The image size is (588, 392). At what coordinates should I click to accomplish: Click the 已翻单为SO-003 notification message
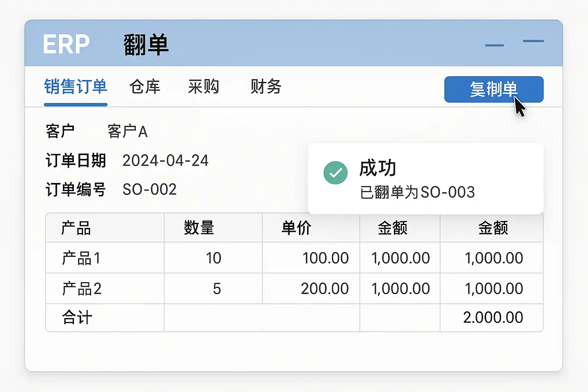[417, 192]
